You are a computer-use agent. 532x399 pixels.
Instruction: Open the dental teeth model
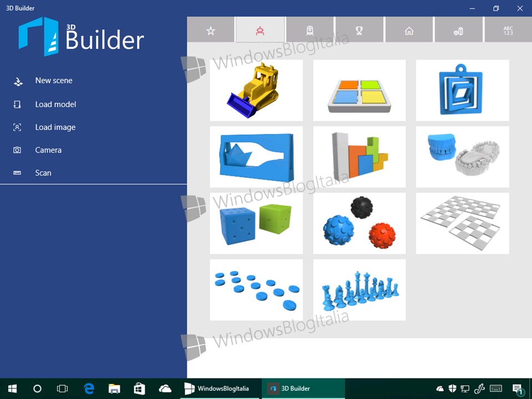click(462, 157)
